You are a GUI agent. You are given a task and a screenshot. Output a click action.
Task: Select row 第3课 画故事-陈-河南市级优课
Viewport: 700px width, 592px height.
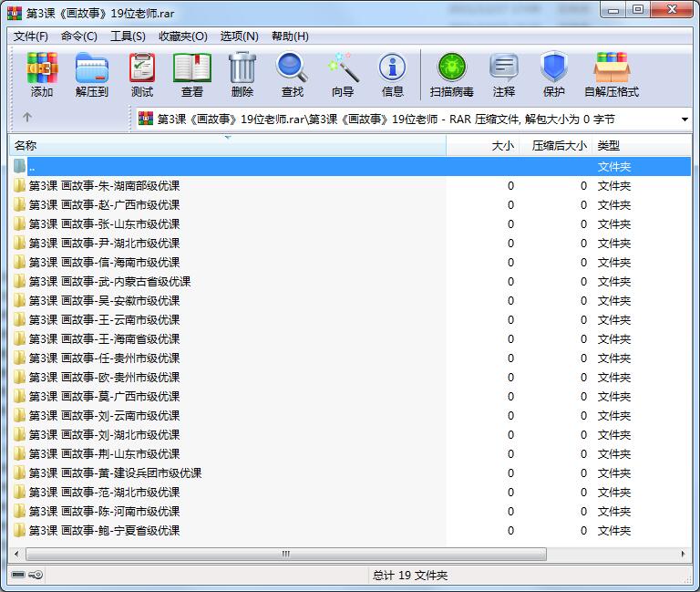coord(350,512)
